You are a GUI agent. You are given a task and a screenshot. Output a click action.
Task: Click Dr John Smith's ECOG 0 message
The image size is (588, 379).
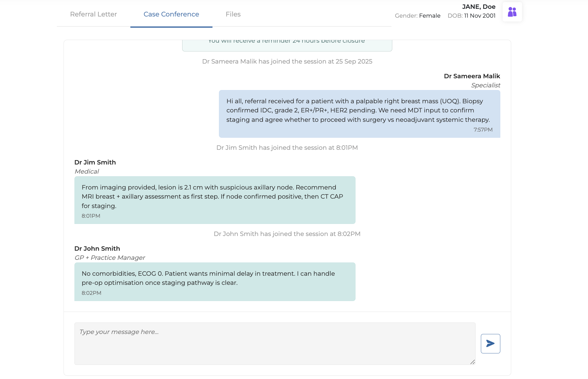(215, 281)
